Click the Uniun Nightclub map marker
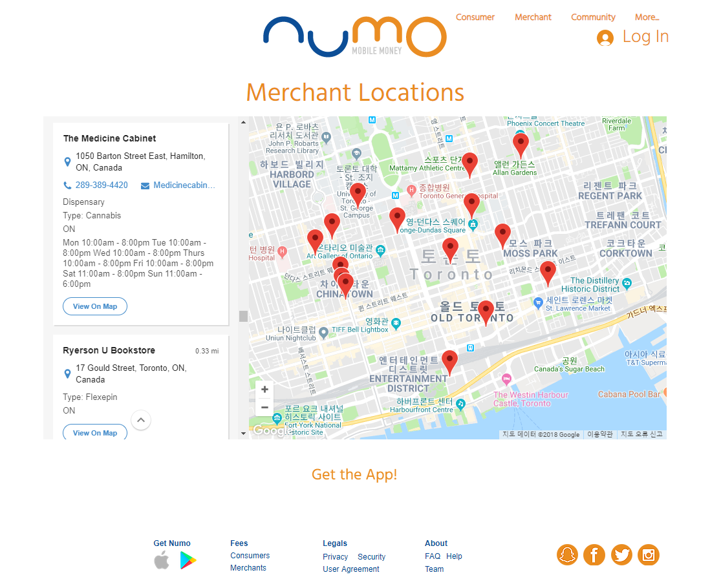Screen dimensions: 710x588 pos(323,333)
